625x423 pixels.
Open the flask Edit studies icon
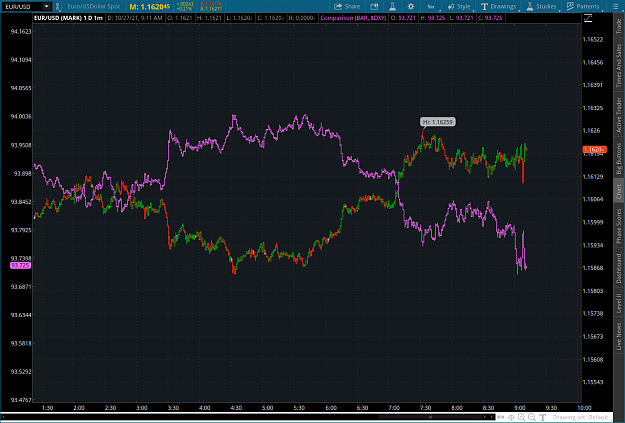click(393, 6)
